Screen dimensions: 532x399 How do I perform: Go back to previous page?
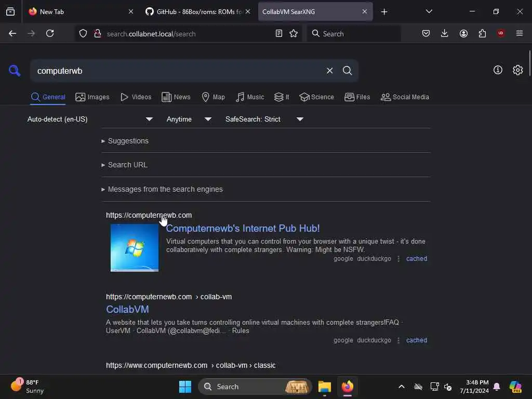coord(12,33)
